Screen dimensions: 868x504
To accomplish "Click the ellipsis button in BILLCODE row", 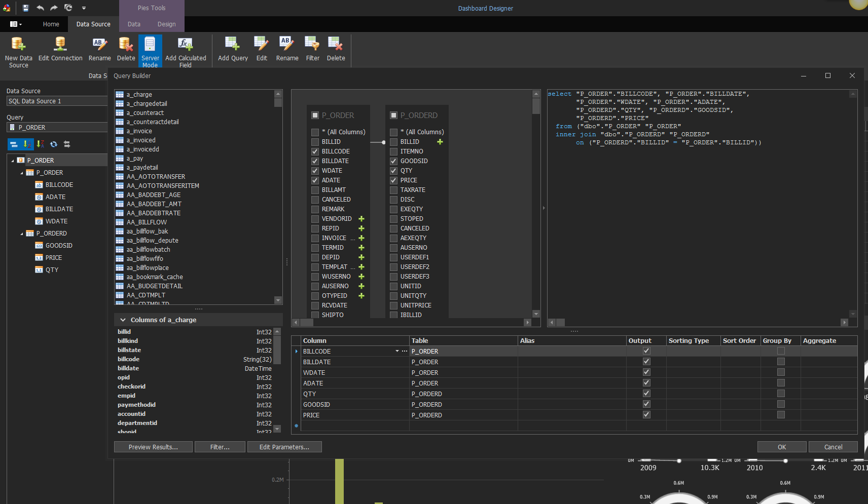I will coord(405,351).
